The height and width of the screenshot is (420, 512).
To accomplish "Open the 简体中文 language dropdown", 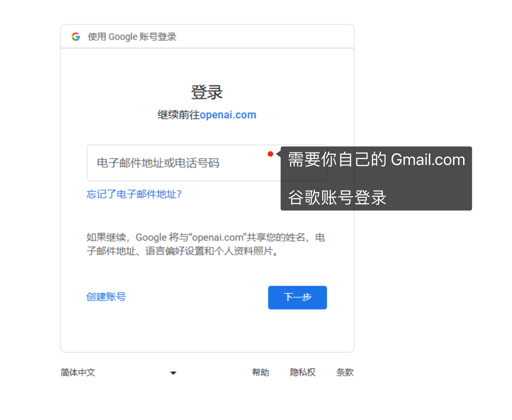I will pos(119,372).
